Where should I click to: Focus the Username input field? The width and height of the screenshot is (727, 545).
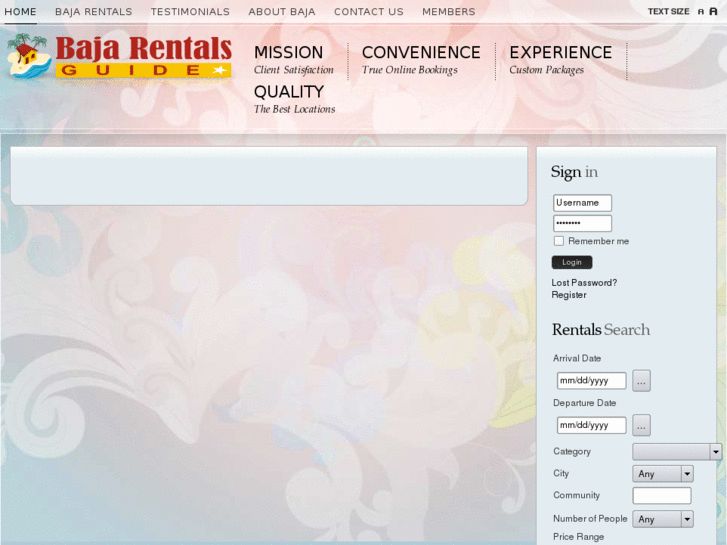(582, 203)
